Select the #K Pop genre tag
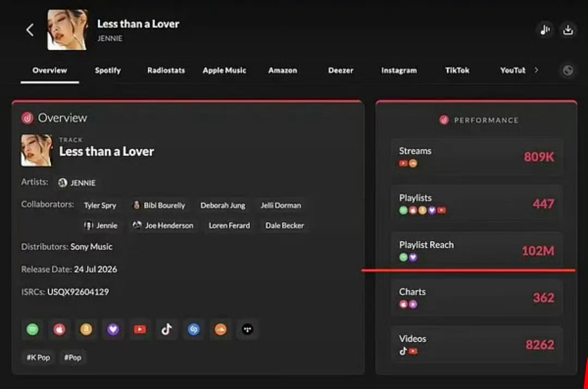 (38, 357)
